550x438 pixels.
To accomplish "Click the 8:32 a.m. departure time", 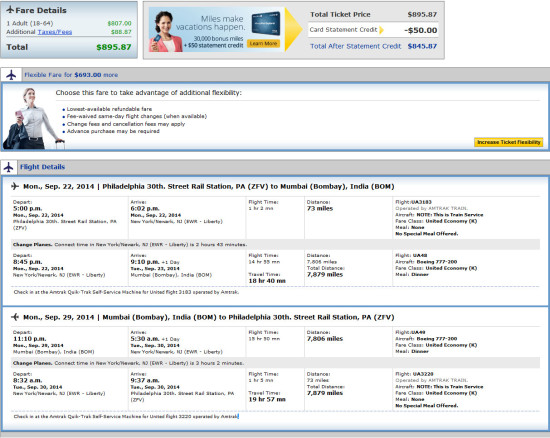I will tap(27, 380).
